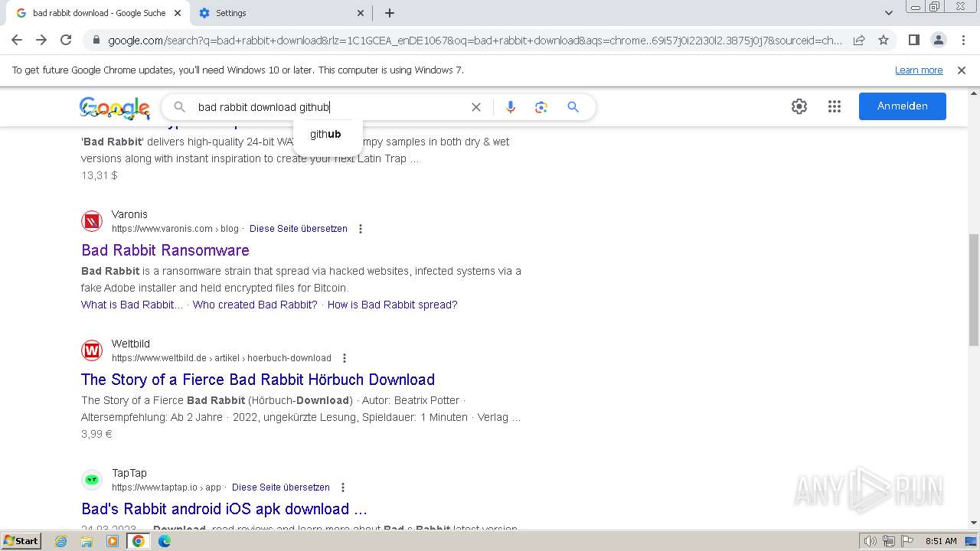Screen dimensions: 980x551
Task: Open Chrome side panel
Action: [913, 40]
